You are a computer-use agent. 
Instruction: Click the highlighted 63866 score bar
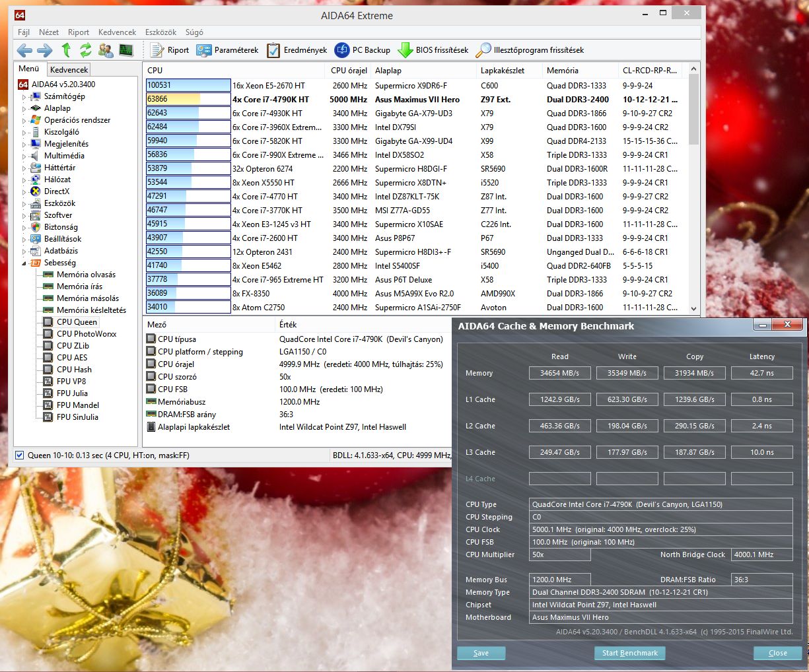pyautogui.click(x=188, y=99)
